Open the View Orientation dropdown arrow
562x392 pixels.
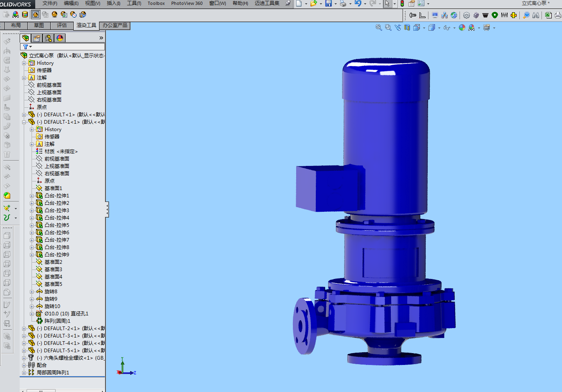click(x=424, y=28)
